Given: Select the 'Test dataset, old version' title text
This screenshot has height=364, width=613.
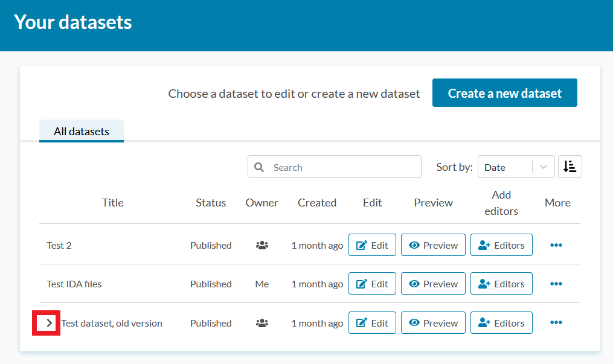Looking at the screenshot, I should coord(112,324).
